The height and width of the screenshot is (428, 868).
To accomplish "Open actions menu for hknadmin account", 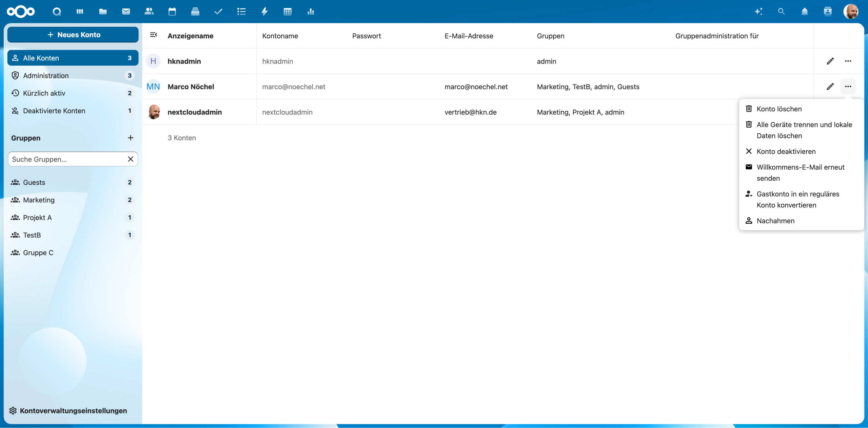I will pyautogui.click(x=848, y=61).
